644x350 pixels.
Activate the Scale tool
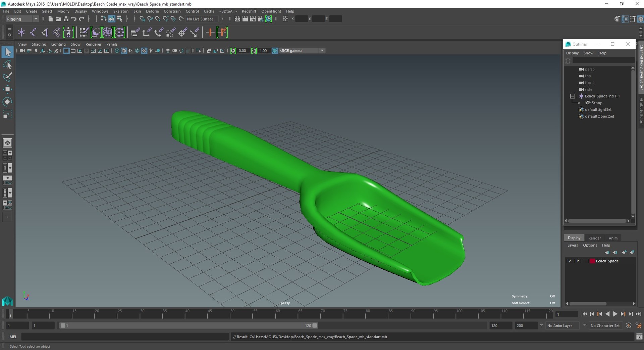point(7,114)
